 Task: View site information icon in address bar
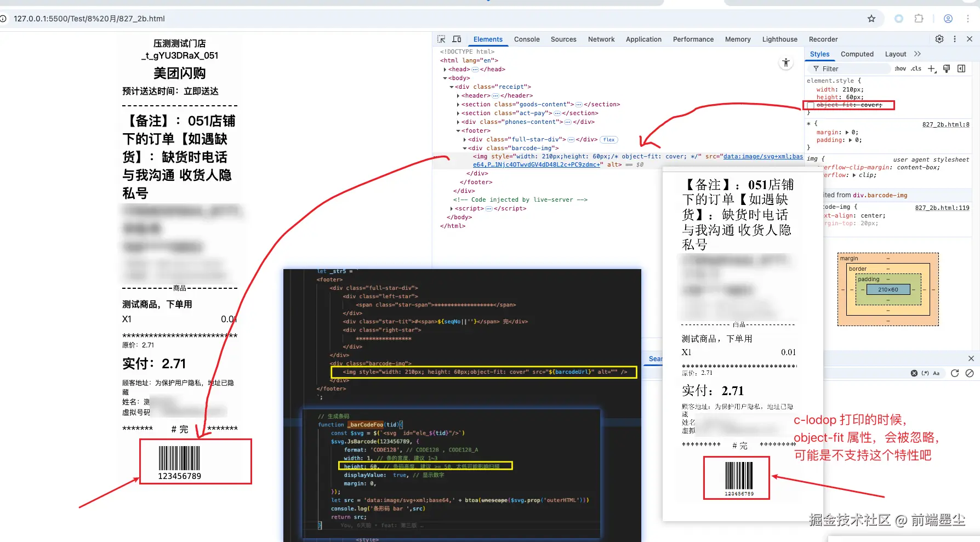point(3,19)
